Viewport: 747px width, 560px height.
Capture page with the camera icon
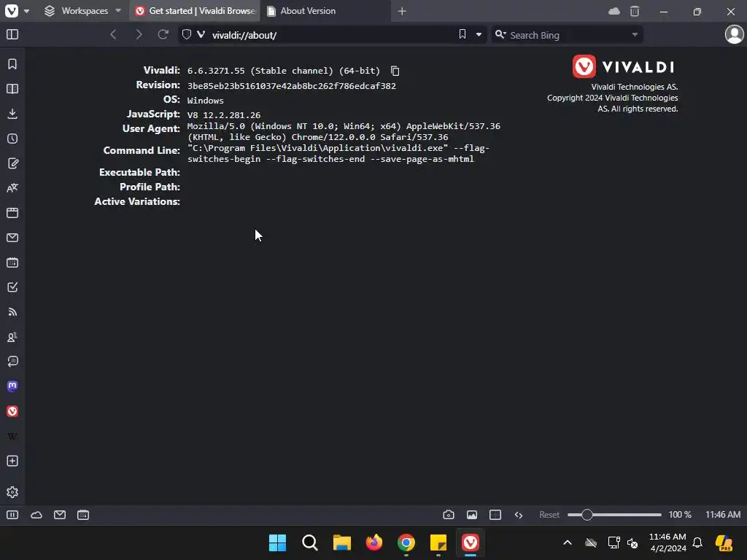(x=449, y=515)
